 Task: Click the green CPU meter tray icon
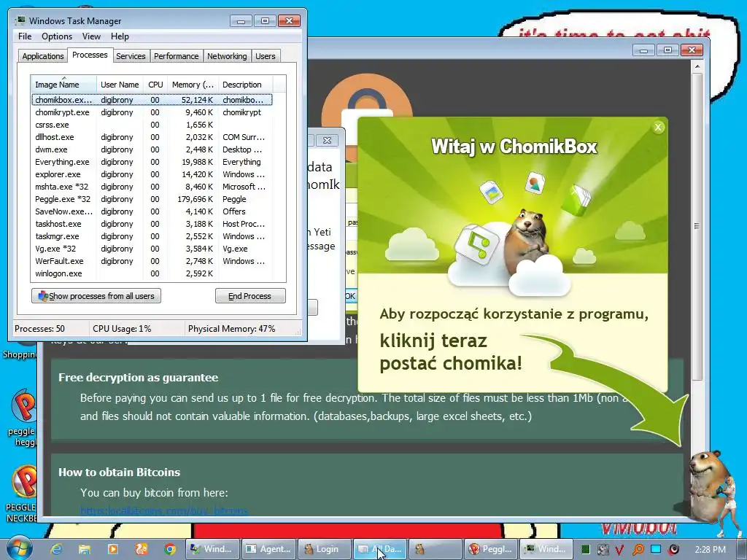pyautogui.click(x=586, y=550)
